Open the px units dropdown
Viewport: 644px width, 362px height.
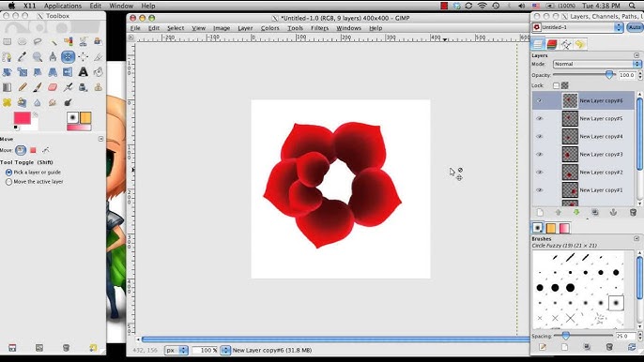coord(176,350)
